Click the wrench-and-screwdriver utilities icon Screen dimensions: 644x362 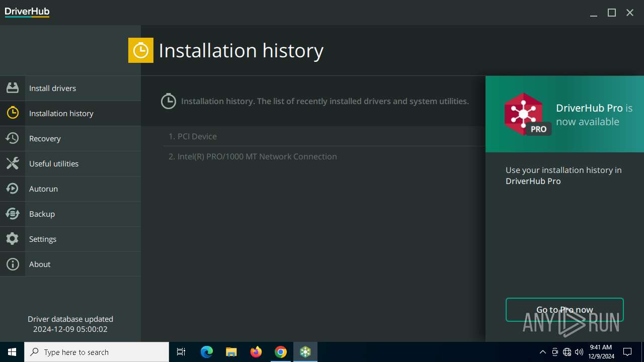coord(13,163)
